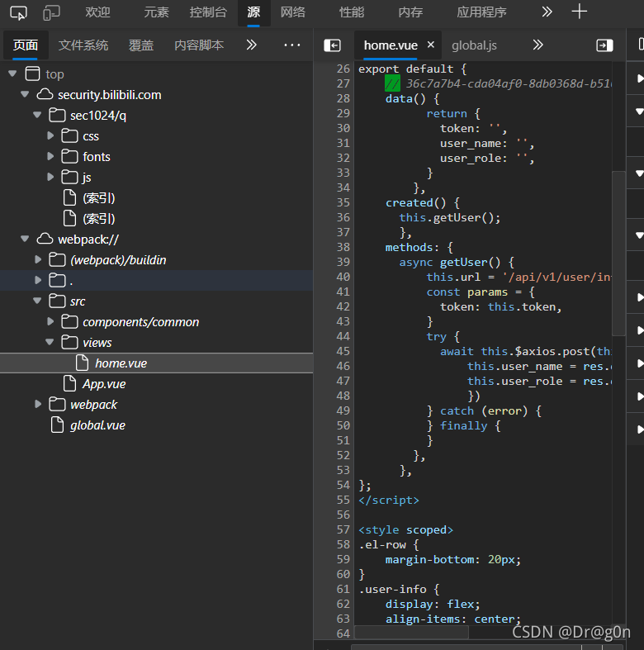Screen dimensions: 644x650
Task: Click the src folder icon
Action: (57, 301)
